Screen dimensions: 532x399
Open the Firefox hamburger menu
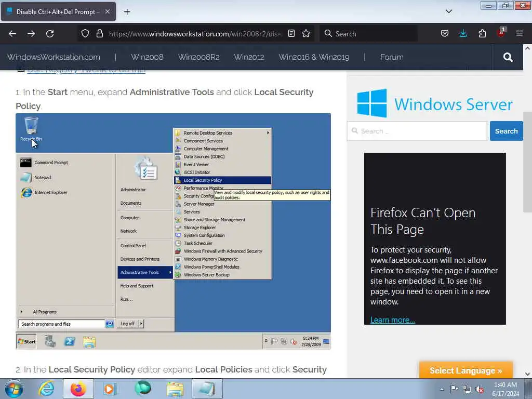(x=520, y=33)
